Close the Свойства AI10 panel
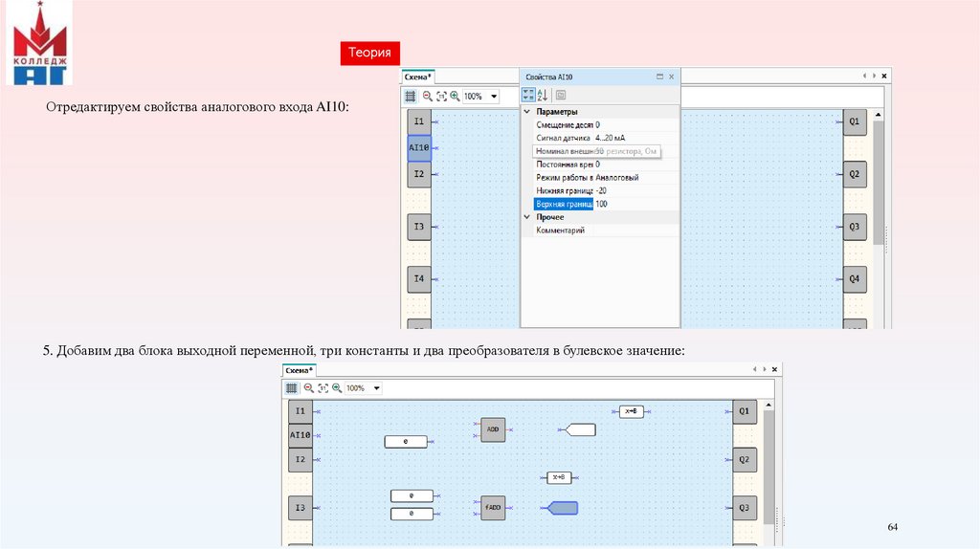This screenshot has height=549, width=980. point(671,77)
